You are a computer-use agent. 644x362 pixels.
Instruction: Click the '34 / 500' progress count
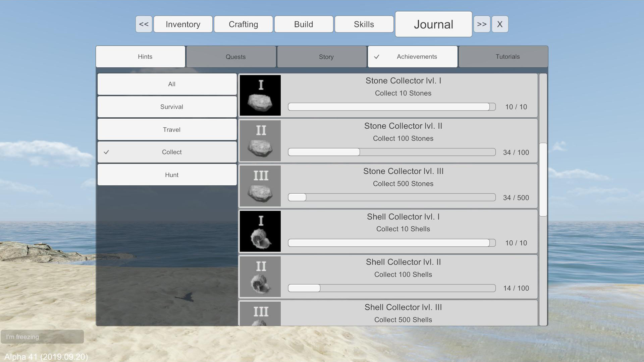516,198
